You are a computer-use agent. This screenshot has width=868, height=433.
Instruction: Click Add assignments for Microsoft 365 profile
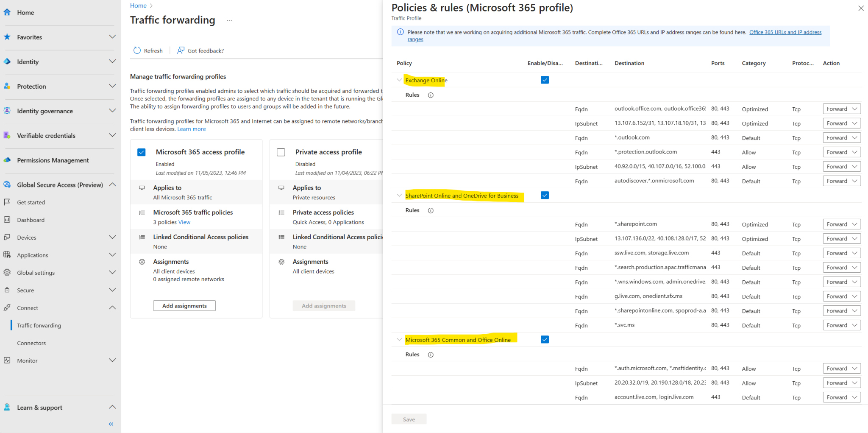[x=184, y=305]
